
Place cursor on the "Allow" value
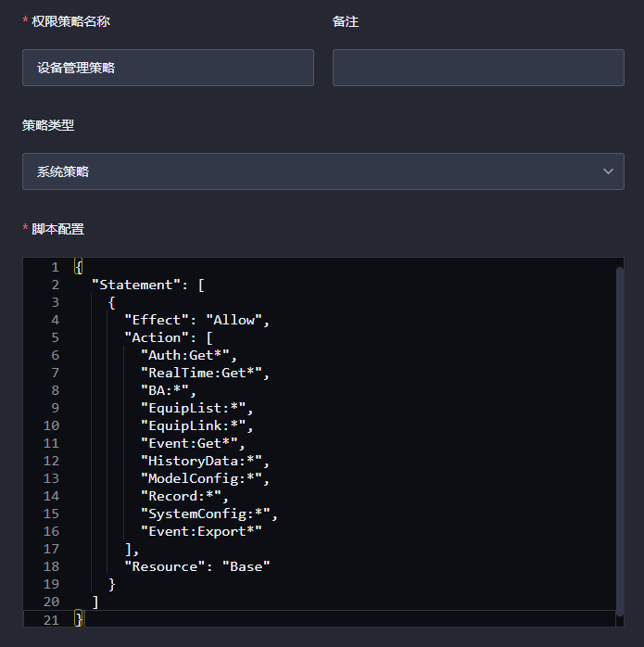click(x=234, y=320)
